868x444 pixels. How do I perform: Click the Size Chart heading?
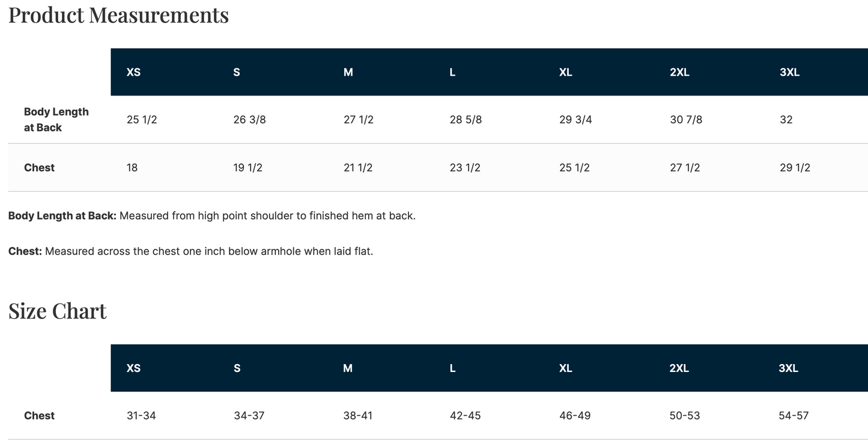tap(58, 311)
